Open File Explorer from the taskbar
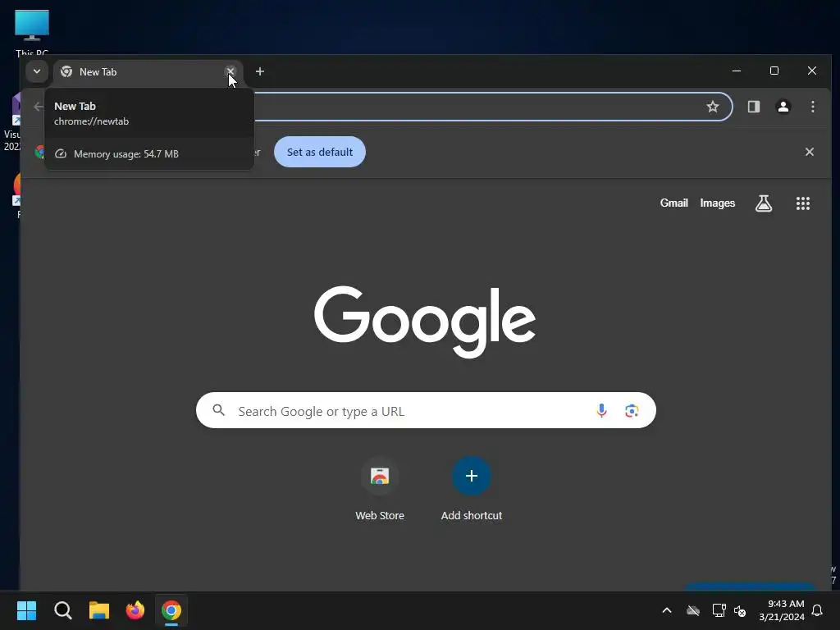This screenshot has width=840, height=630. (99, 610)
